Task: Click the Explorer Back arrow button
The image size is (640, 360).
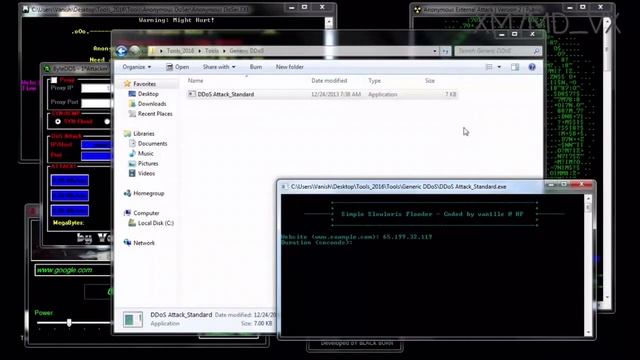Action: point(121,51)
